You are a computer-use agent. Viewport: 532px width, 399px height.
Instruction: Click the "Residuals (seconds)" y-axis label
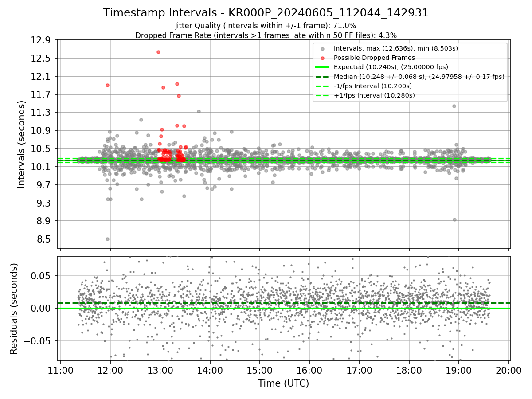pos(14,309)
